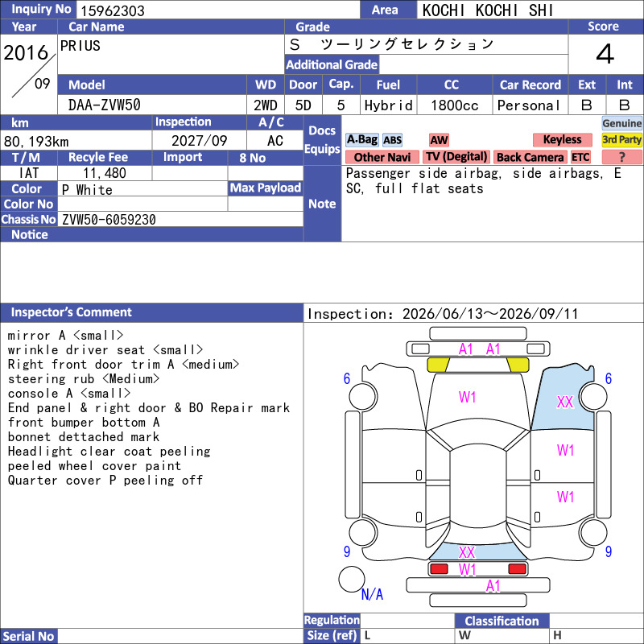Click the question mark badge
Image resolution: width=644 pixels, height=644 pixels.
coord(621,157)
